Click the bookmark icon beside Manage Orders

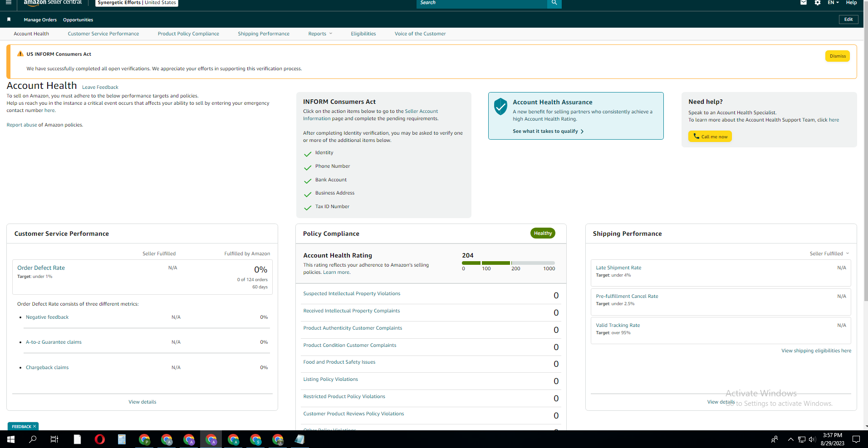click(x=9, y=19)
